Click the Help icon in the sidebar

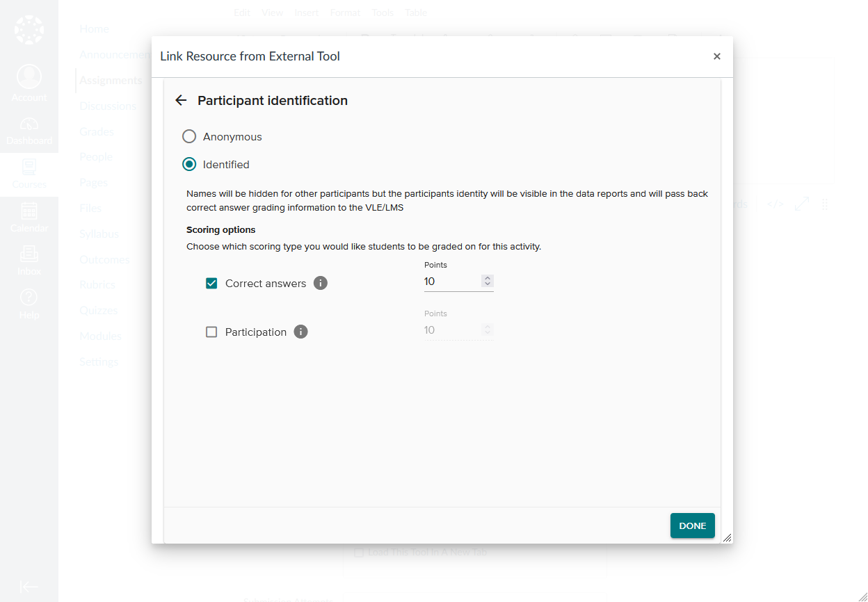(x=29, y=302)
